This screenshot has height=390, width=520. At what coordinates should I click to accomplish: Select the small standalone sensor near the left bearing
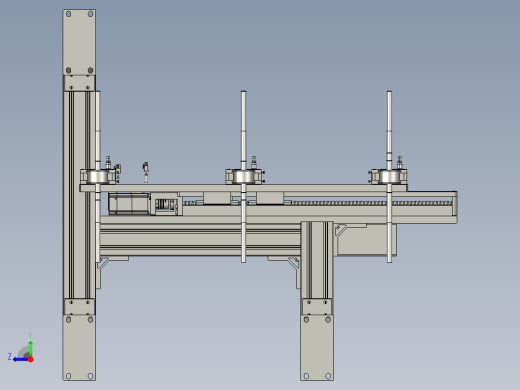tap(146, 172)
